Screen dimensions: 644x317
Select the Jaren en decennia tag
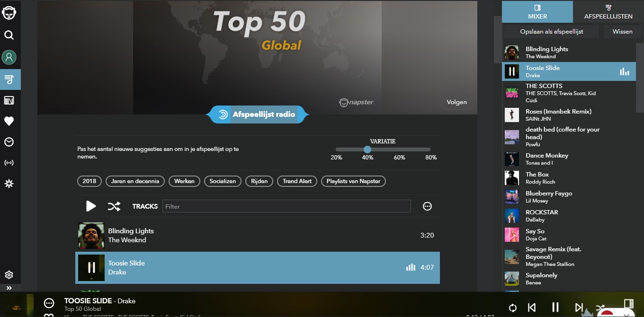point(135,181)
